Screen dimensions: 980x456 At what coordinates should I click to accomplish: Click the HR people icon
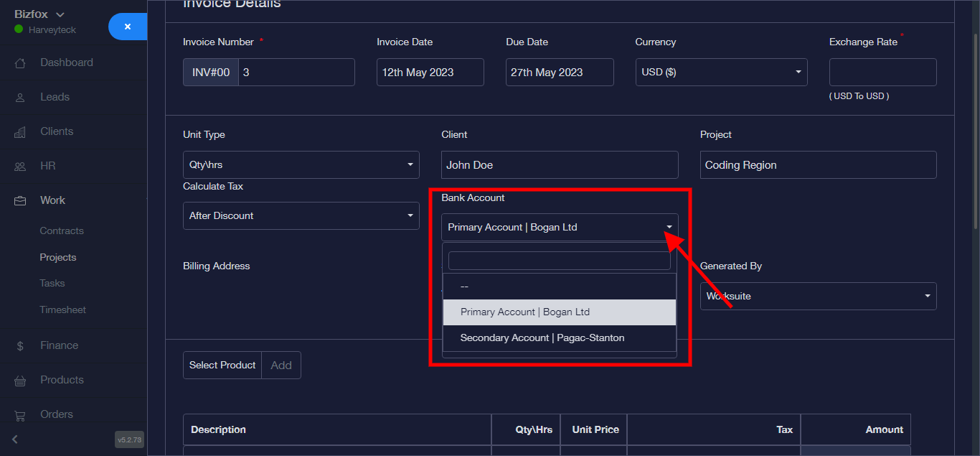(x=20, y=167)
